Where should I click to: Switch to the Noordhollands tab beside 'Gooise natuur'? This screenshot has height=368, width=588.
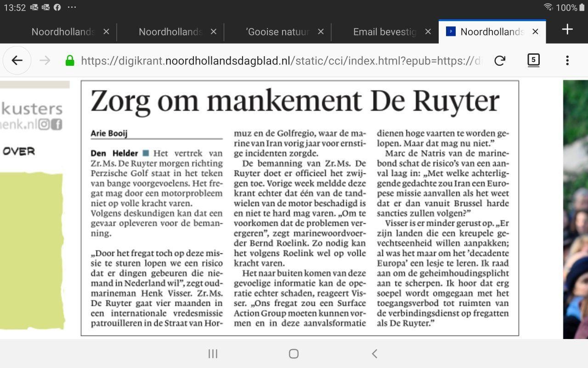click(x=170, y=32)
